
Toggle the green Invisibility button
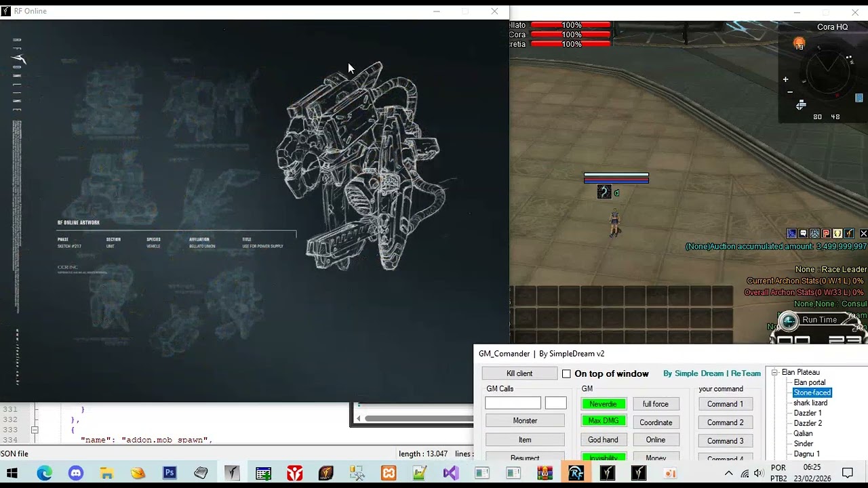[x=604, y=457]
